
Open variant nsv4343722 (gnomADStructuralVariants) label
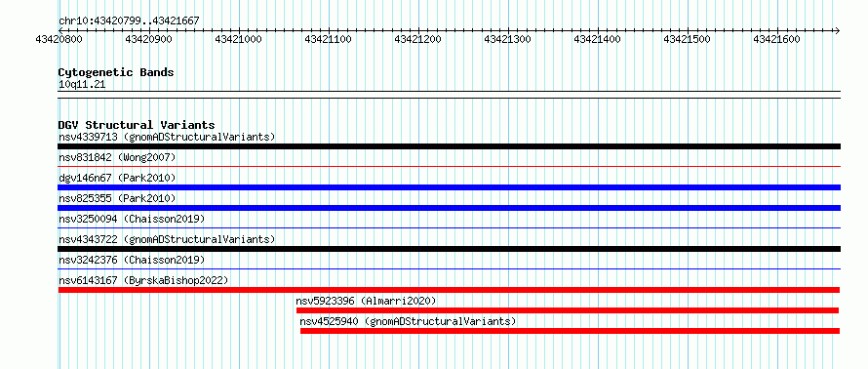tap(167, 239)
